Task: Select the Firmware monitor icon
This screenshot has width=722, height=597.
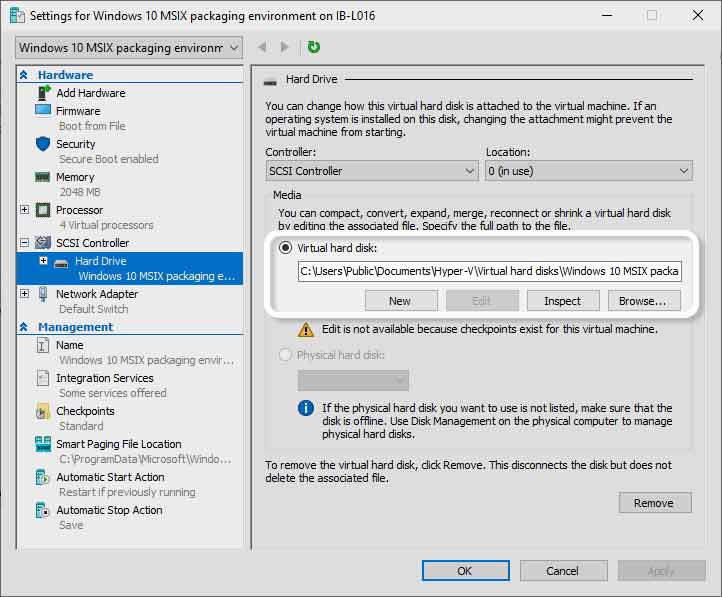Action: click(43, 110)
